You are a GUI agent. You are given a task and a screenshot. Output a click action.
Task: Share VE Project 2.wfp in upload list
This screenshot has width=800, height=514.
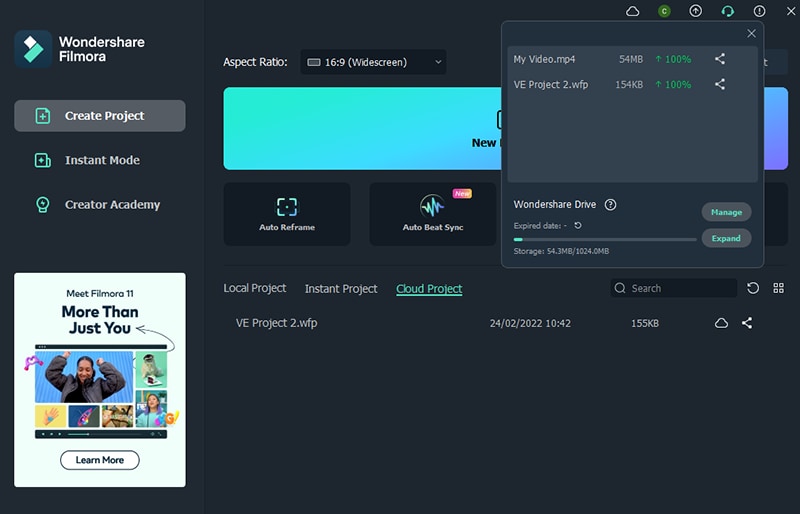click(x=719, y=84)
